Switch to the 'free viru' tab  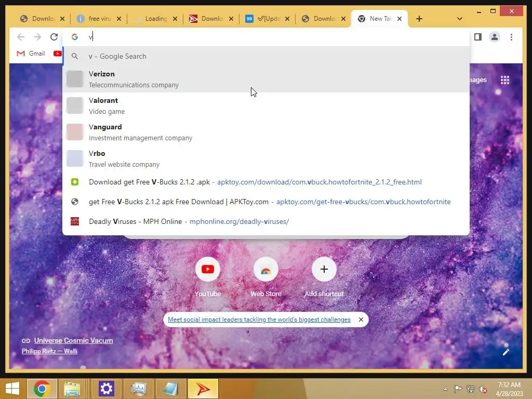[99, 19]
